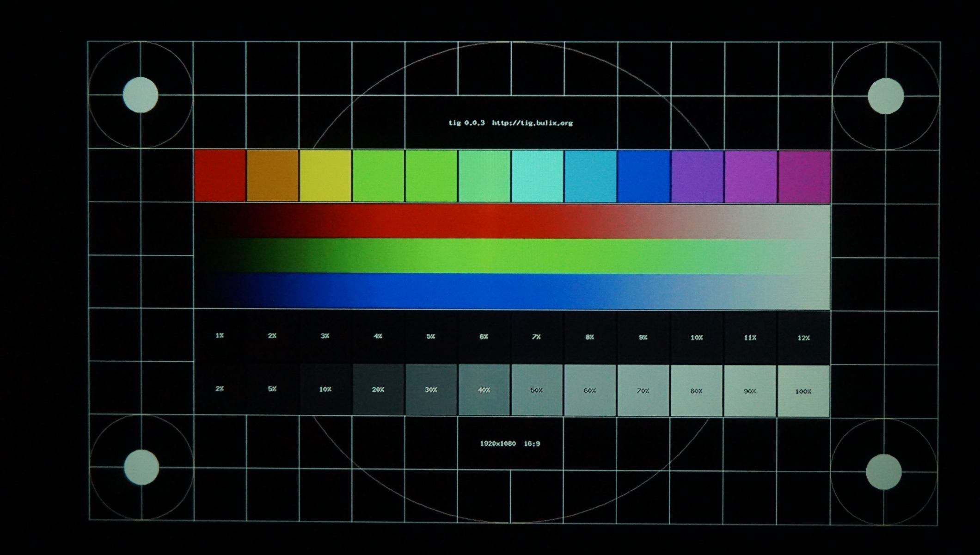980x555 pixels.
Task: Click the 100% white patch
Action: [x=804, y=391]
